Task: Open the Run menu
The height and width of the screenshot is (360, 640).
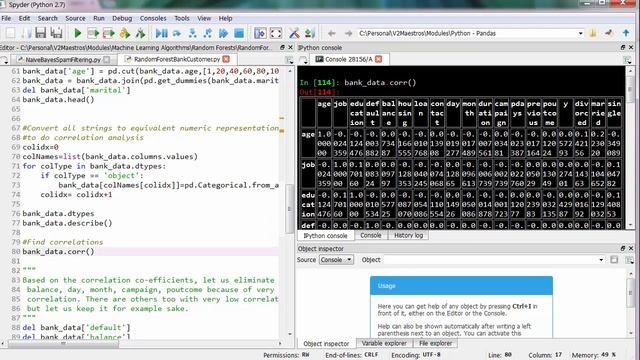Action: [x=99, y=18]
